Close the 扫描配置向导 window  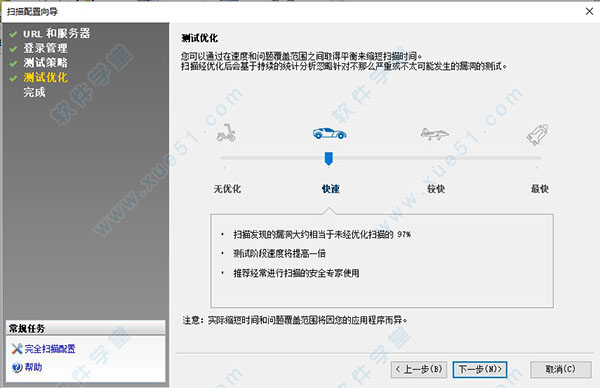(x=589, y=11)
